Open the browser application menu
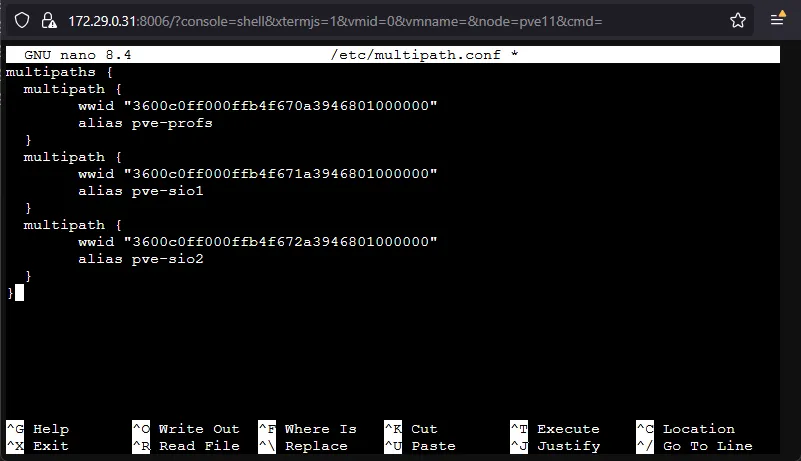This screenshot has height=461, width=801. pyautogui.click(x=777, y=20)
